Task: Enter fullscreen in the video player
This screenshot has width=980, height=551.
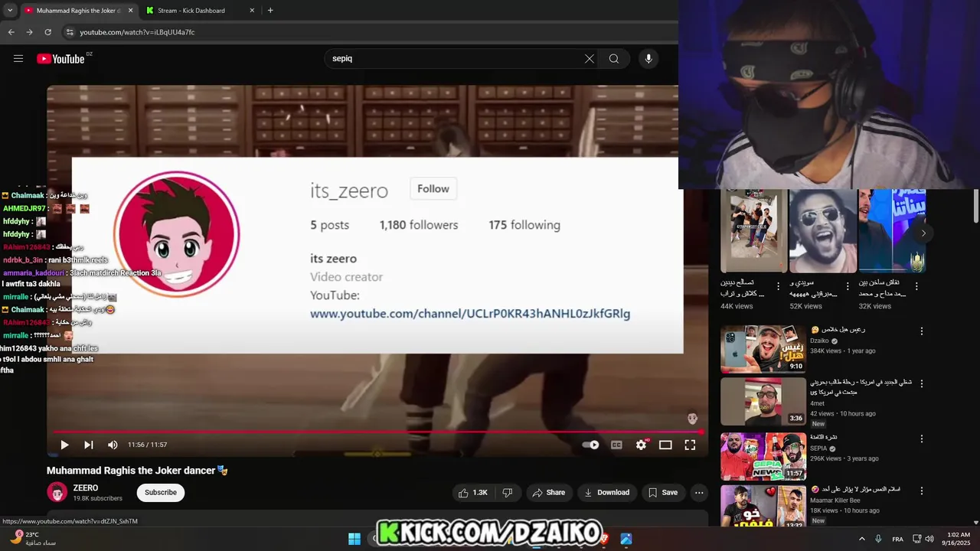Action: (690, 445)
